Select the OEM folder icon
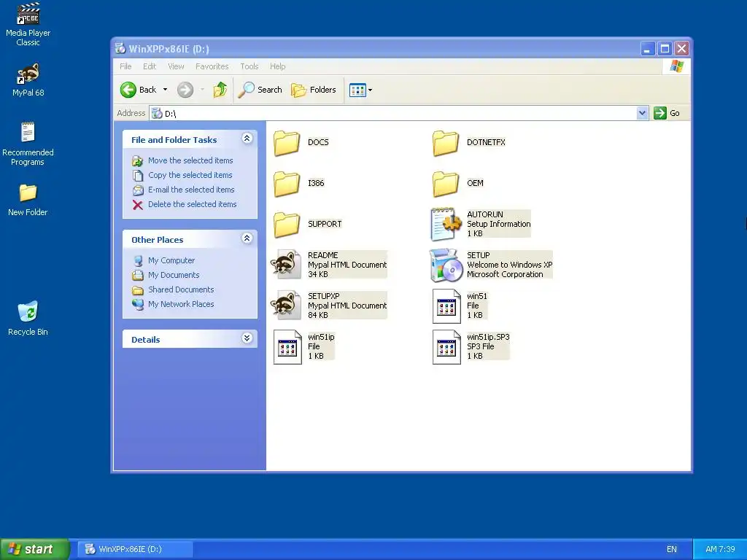This screenshot has height=560, width=747. [x=446, y=184]
